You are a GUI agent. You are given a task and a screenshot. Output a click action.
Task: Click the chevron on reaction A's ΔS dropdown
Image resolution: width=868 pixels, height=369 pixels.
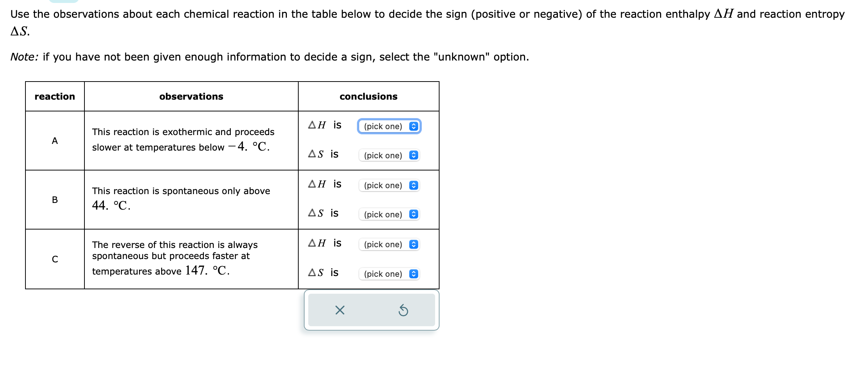(x=413, y=155)
